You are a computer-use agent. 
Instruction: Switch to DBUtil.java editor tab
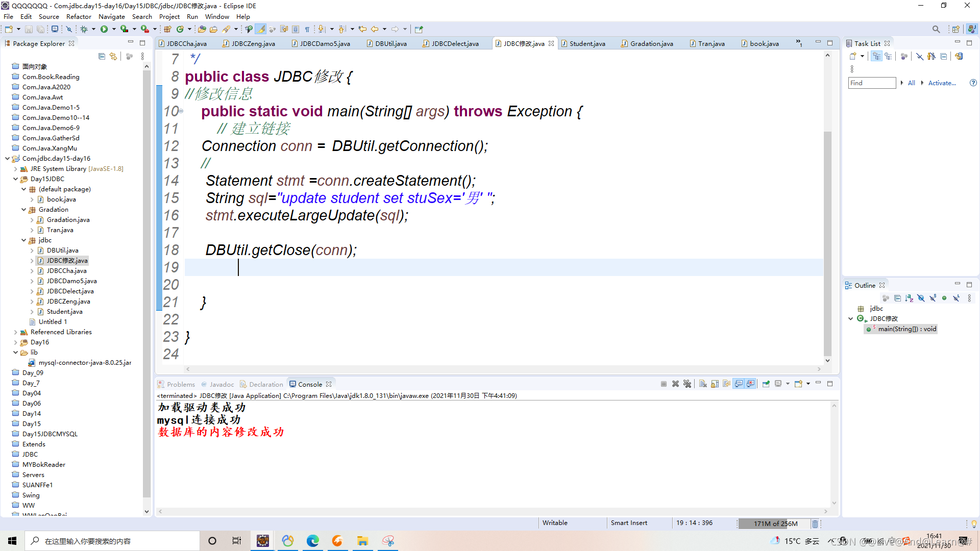tap(390, 43)
